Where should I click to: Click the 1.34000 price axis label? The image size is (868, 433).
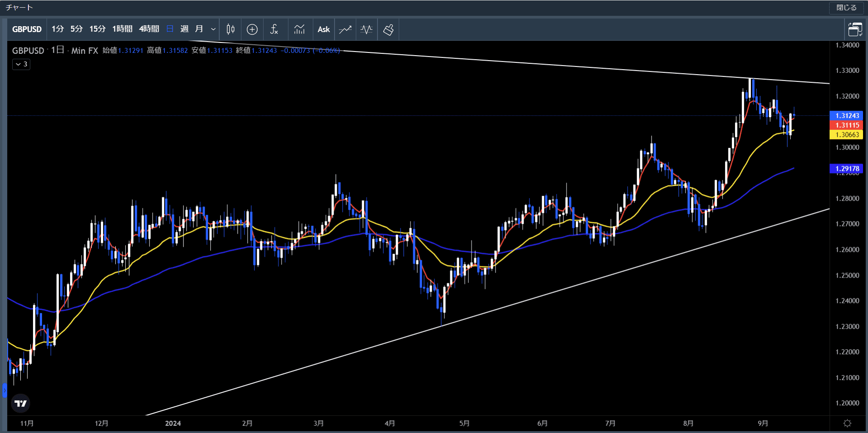847,45
